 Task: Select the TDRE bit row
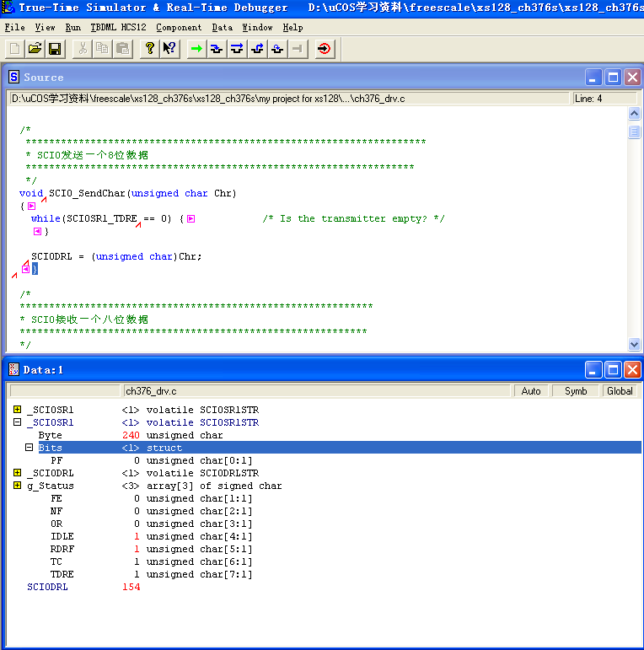click(325, 574)
